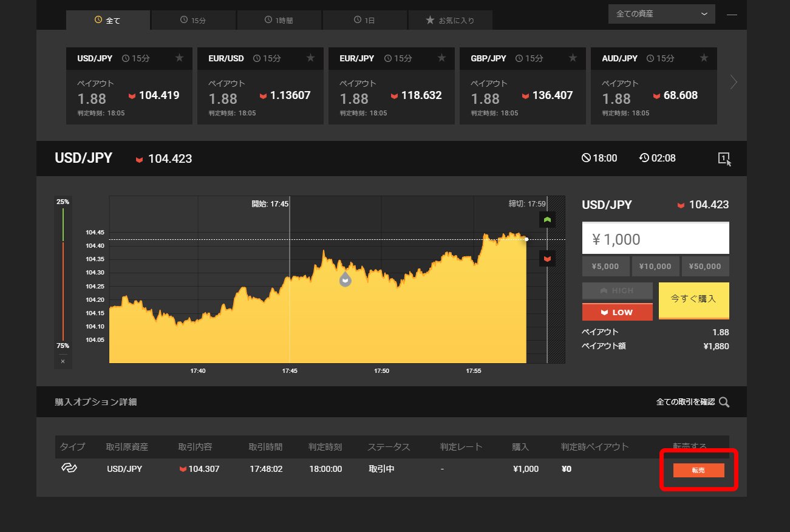Screen dimensions: 790x532
Task: Click the 判定レート column header
Action: [461, 447]
